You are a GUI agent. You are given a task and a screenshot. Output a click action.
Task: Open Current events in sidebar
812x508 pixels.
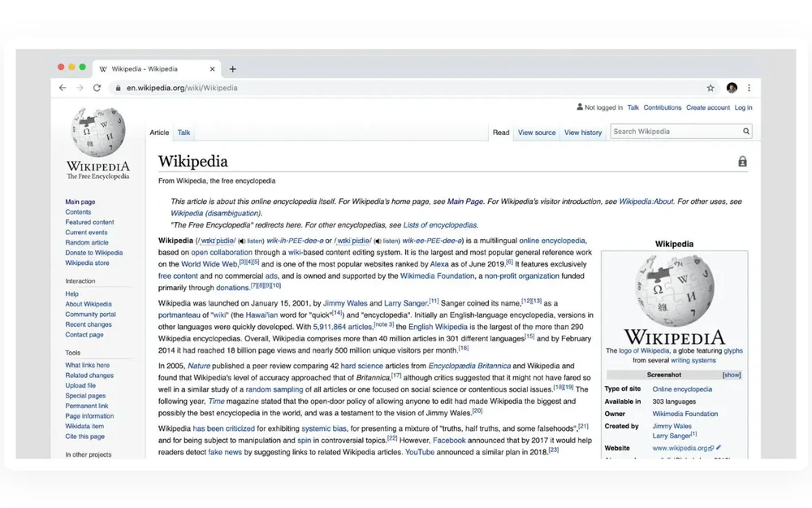(x=87, y=232)
